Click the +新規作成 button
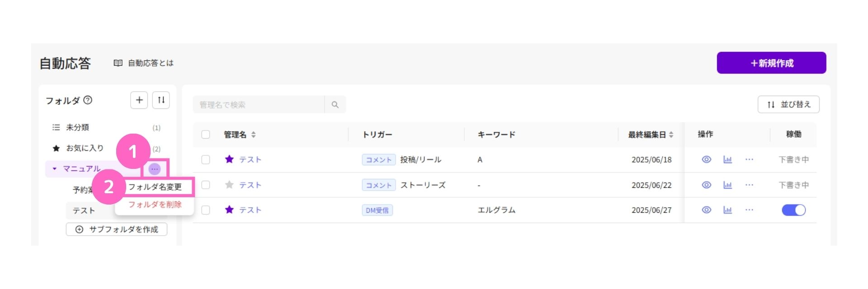 pos(771,63)
